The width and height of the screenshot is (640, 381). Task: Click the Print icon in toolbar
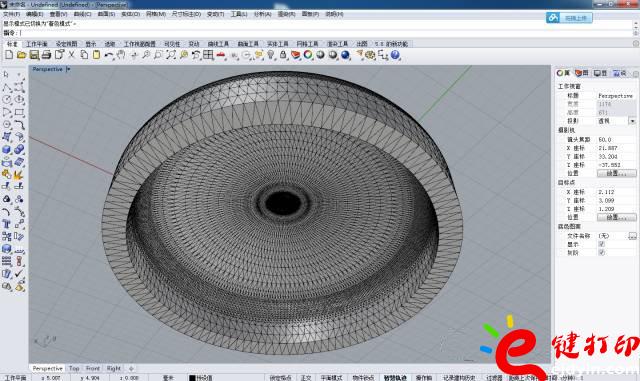coord(46,55)
